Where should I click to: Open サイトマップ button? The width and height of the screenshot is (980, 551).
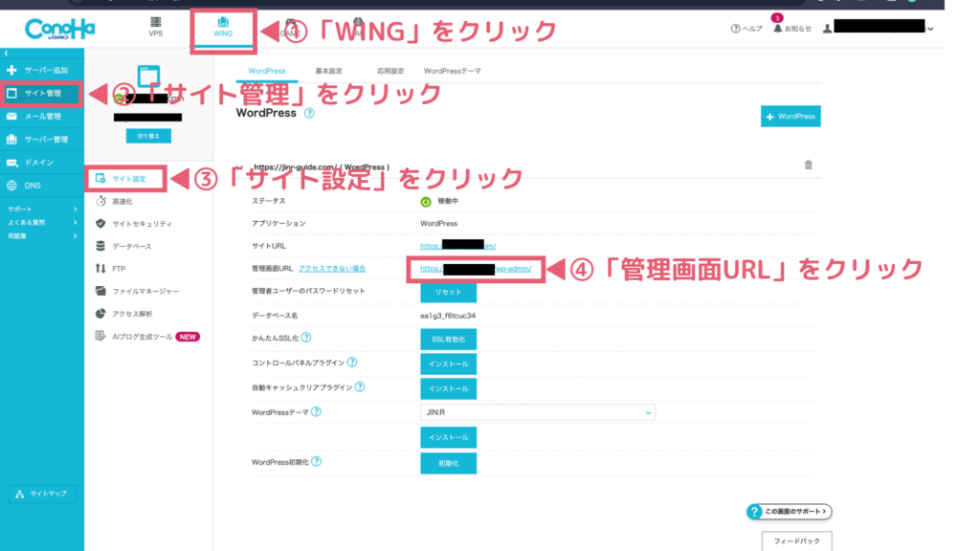pyautogui.click(x=42, y=494)
